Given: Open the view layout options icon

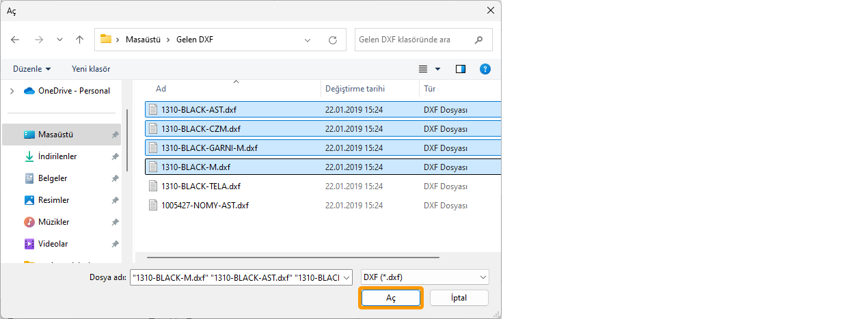Looking at the screenshot, I should click(x=423, y=69).
